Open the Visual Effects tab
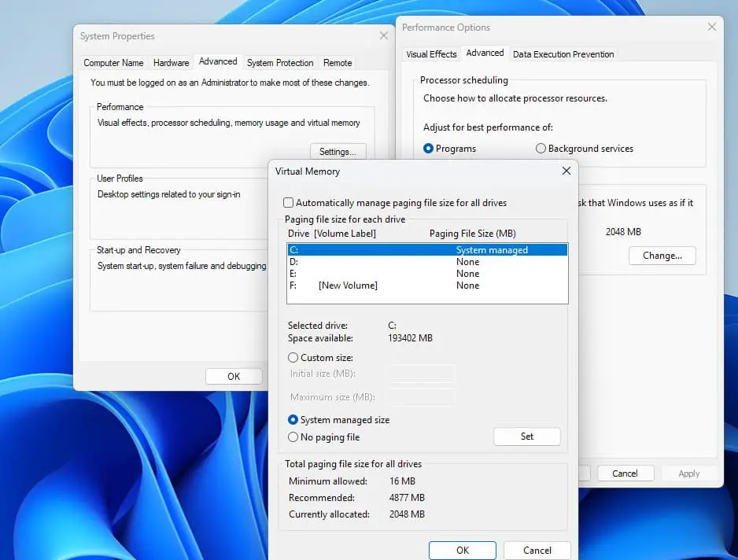This screenshot has height=560, width=738. coord(431,54)
